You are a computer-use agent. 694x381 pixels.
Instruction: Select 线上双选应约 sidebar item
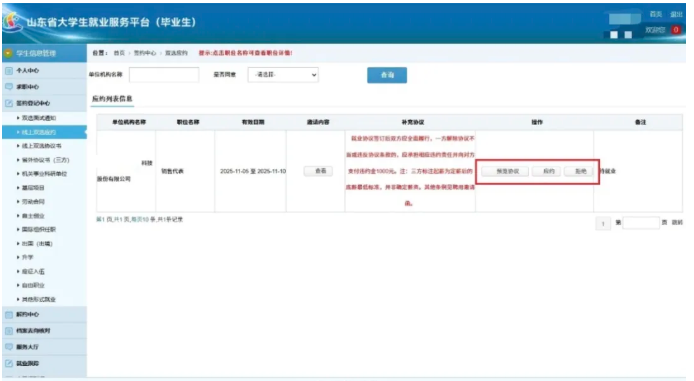click(44, 132)
